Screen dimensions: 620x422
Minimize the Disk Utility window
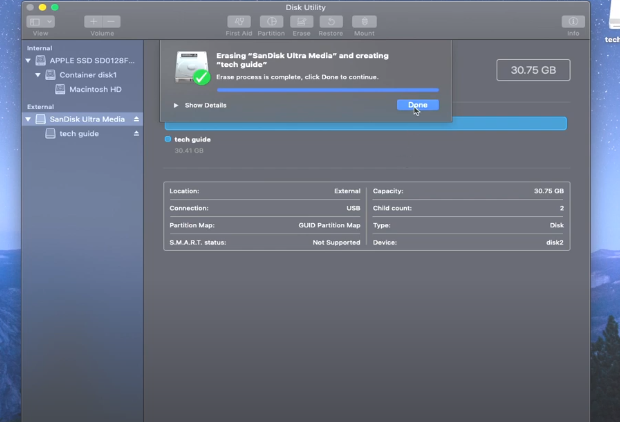click(42, 7)
